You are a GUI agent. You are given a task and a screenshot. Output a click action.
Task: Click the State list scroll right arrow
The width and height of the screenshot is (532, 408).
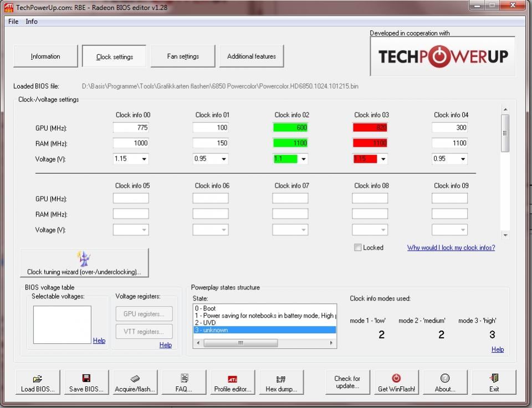331,343
